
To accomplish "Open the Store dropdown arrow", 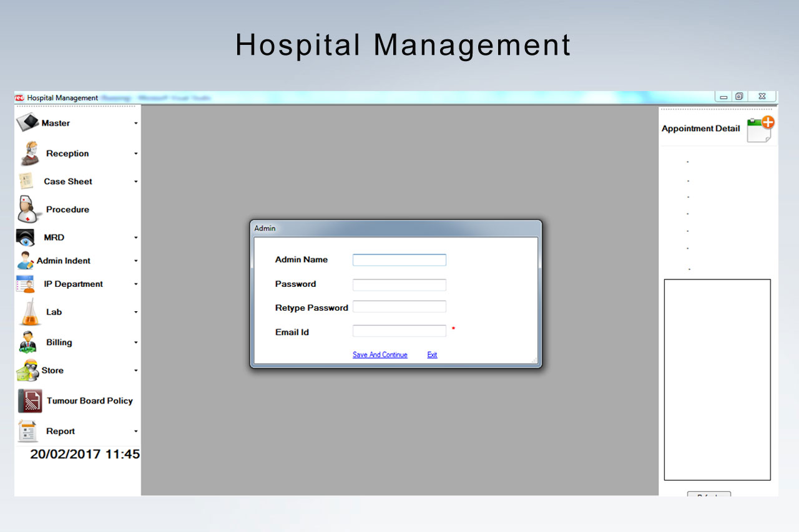I will 135,371.
